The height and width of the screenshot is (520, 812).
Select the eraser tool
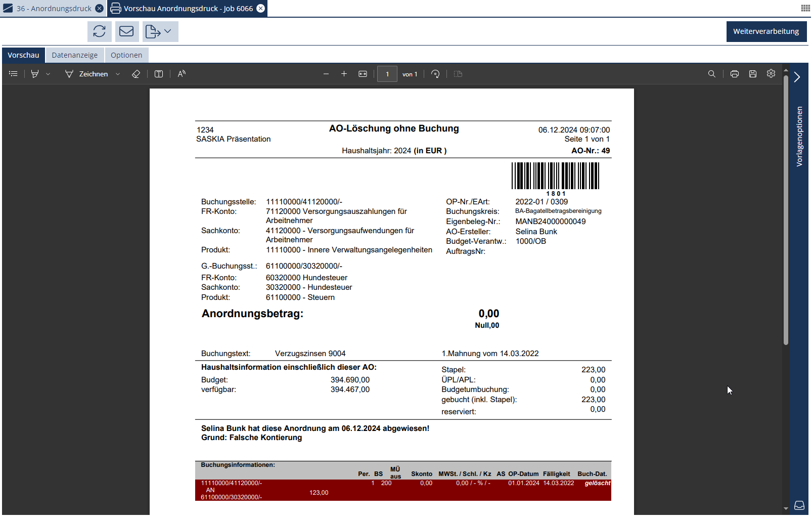coord(136,74)
